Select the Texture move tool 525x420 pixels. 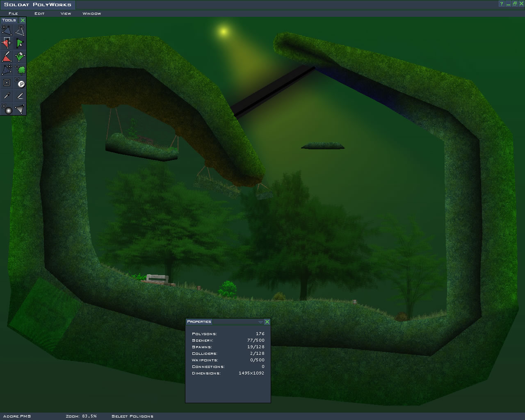7,69
